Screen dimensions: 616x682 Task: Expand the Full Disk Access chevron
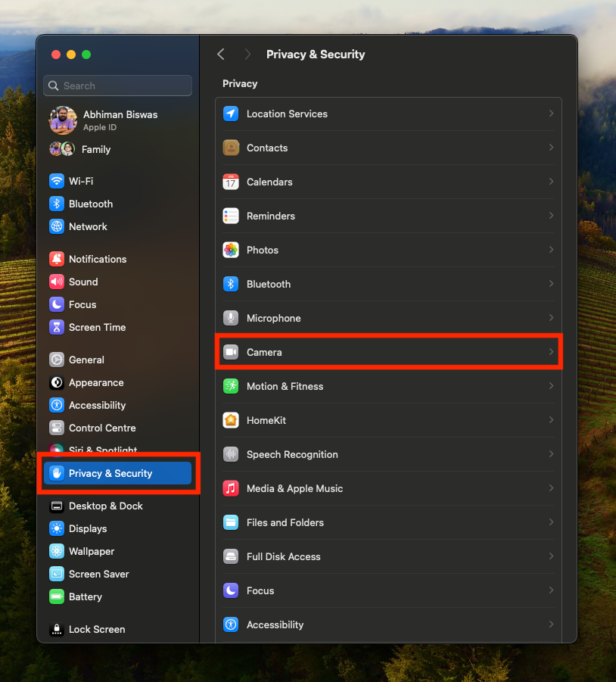coord(551,556)
